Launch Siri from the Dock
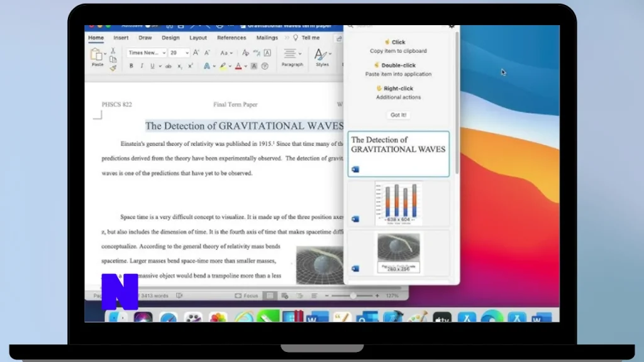Viewport: 644px width, 362px height. pyautogui.click(x=143, y=318)
